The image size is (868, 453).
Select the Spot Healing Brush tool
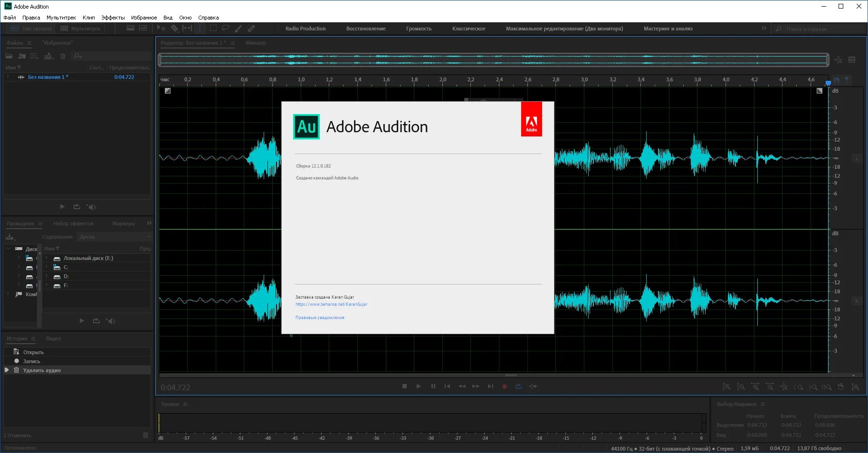pyautogui.click(x=251, y=28)
